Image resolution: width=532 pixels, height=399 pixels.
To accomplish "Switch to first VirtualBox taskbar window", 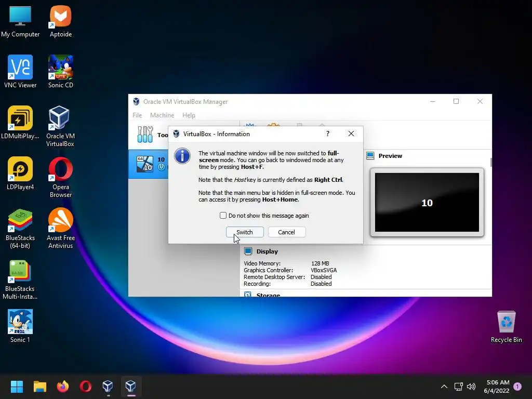I will coord(108,387).
